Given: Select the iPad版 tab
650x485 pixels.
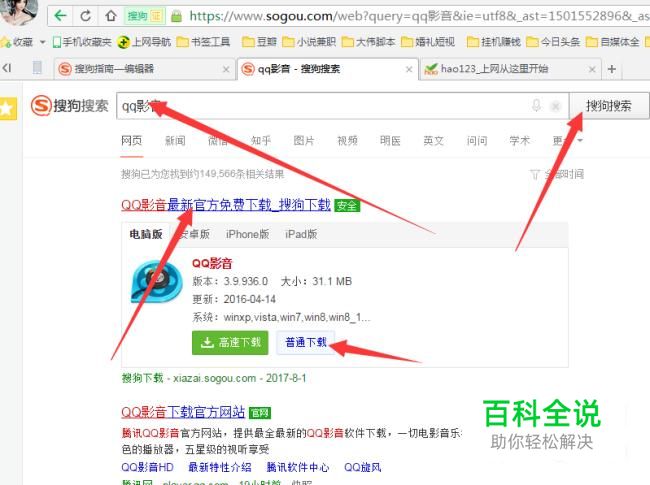Looking at the screenshot, I should click(x=301, y=234).
